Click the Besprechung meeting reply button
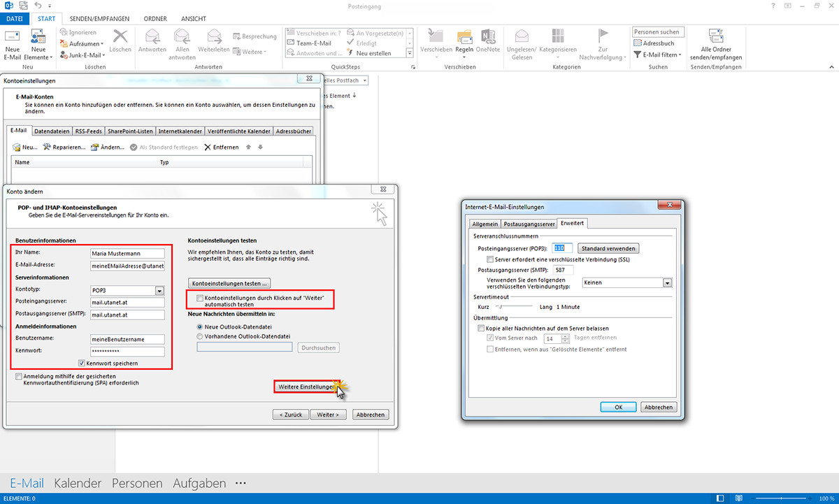 254,36
